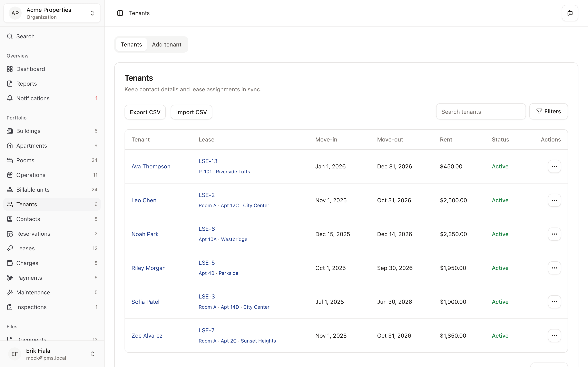Expand the Erik Fiala account menu
The width and height of the screenshot is (588, 367).
pyautogui.click(x=92, y=354)
